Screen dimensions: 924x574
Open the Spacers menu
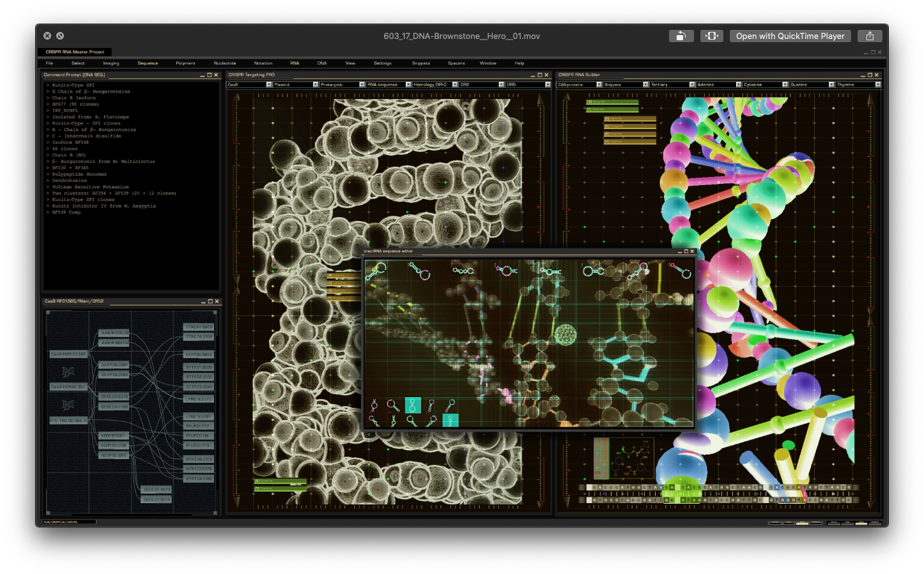(x=456, y=63)
